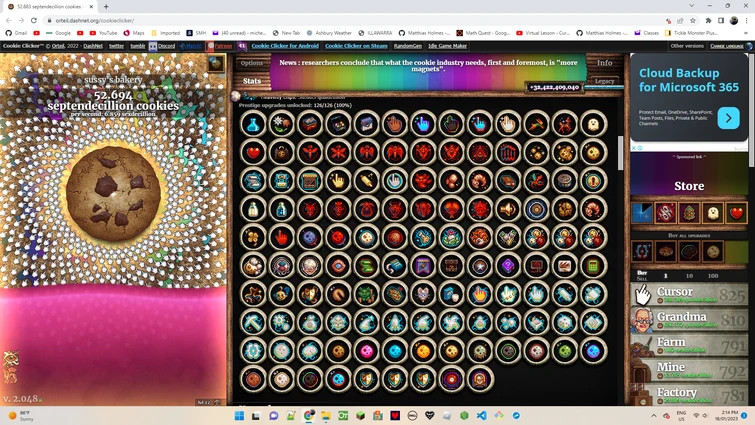Viewport: 755px width, 425px height.
Task: Click the wooden chest upgrade icon
Action: click(x=451, y=266)
